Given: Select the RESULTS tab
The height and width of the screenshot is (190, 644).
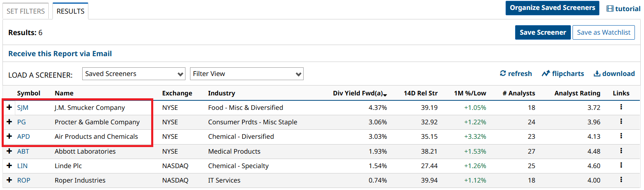Looking at the screenshot, I should (x=70, y=11).
